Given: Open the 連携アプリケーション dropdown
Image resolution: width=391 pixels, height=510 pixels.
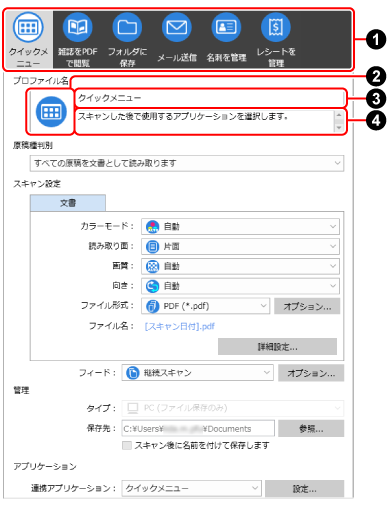Looking at the screenshot, I should 191,488.
